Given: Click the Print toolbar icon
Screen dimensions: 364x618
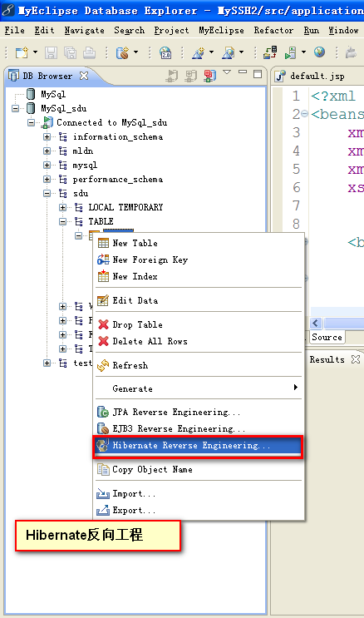Looking at the screenshot, I should point(90,52).
